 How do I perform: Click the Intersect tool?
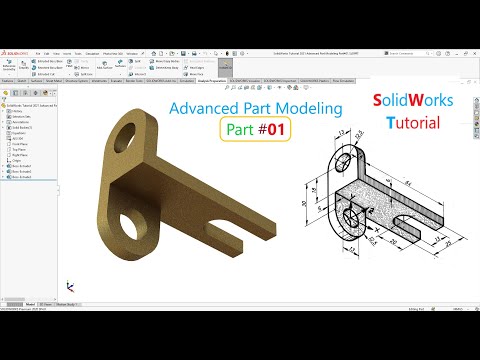point(137,74)
